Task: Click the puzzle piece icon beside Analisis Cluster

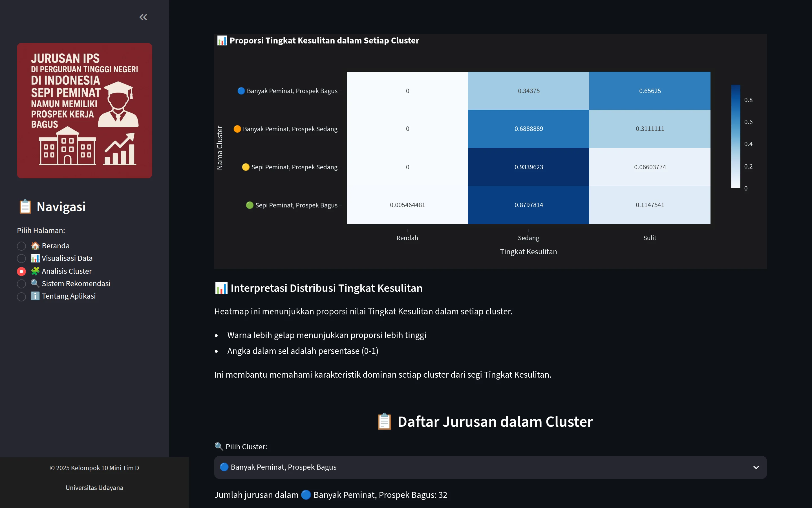Action: (x=35, y=271)
